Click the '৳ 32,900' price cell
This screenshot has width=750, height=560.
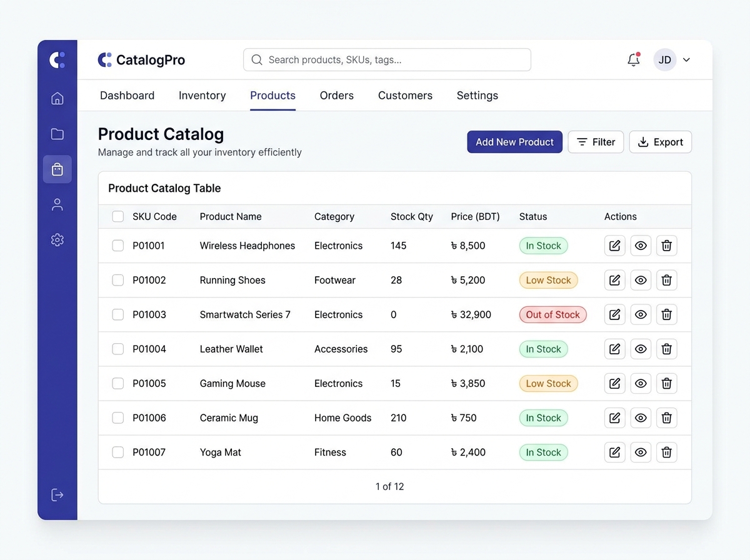point(471,314)
